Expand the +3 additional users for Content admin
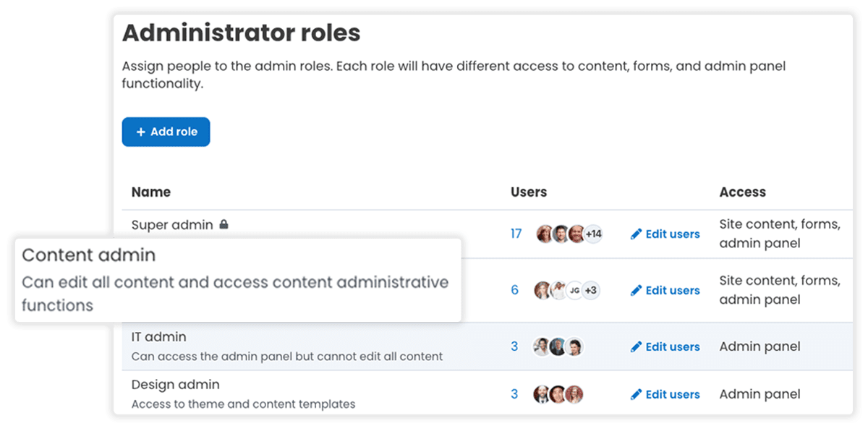Viewport: 868px width, 434px height. (592, 289)
